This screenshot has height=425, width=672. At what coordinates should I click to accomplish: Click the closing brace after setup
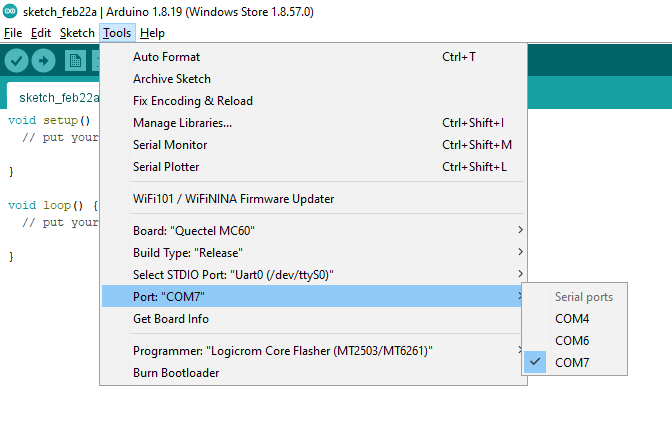click(11, 172)
